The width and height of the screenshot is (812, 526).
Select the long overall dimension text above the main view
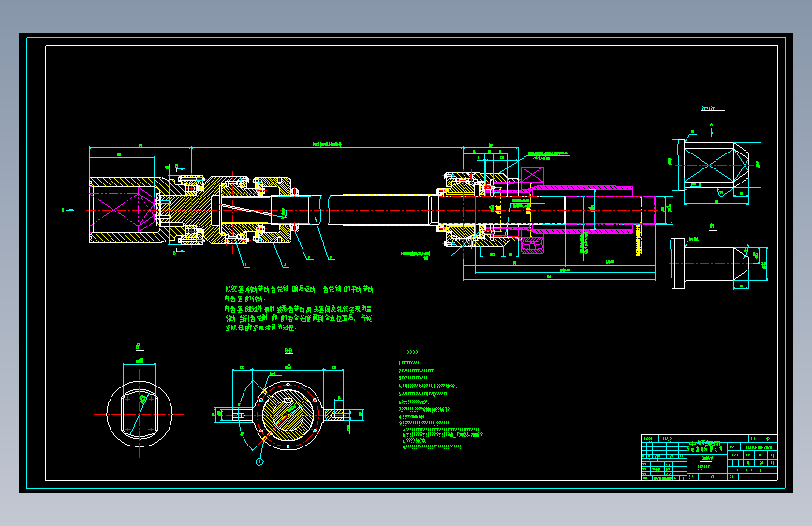point(327,144)
